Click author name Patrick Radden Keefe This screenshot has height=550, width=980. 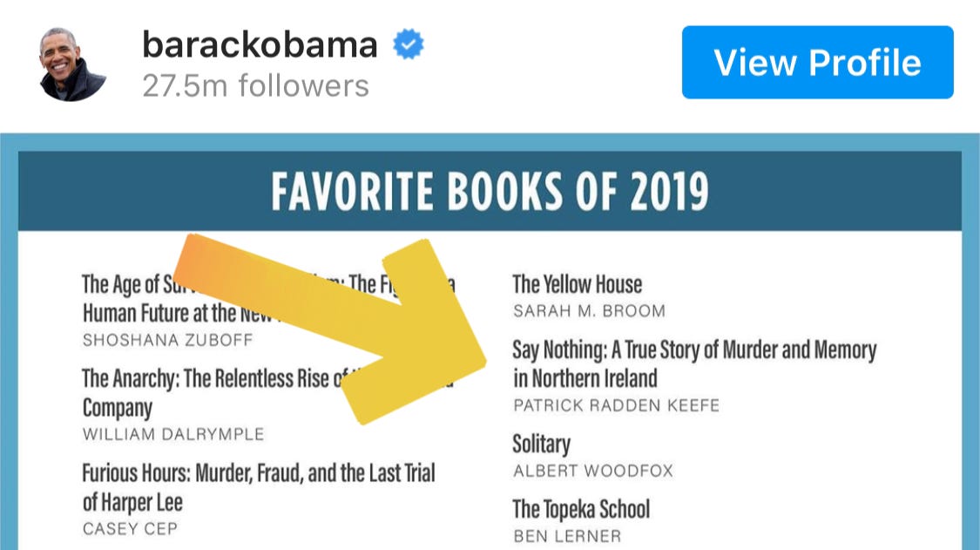tap(616, 405)
